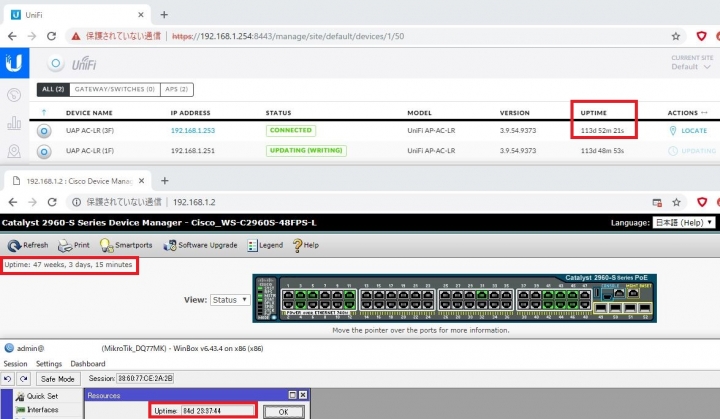Bookmark UniFi page with star icon
Image resolution: width=720 pixels, height=419 pixels.
coord(675,36)
